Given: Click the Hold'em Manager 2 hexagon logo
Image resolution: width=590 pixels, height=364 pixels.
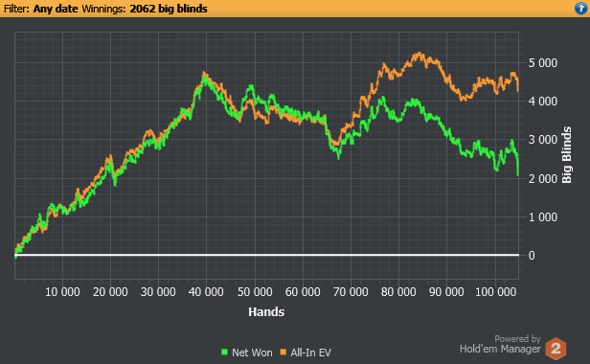Looking at the screenshot, I should click(x=556, y=348).
